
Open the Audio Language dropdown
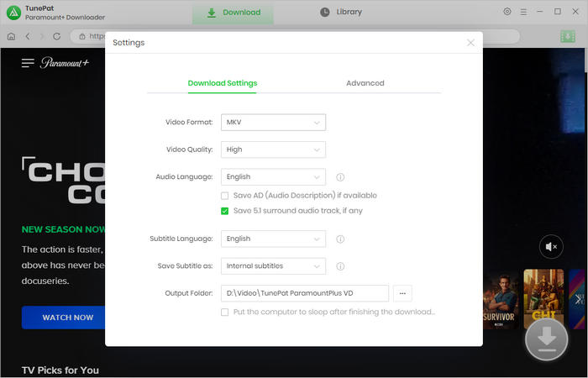[x=273, y=177]
